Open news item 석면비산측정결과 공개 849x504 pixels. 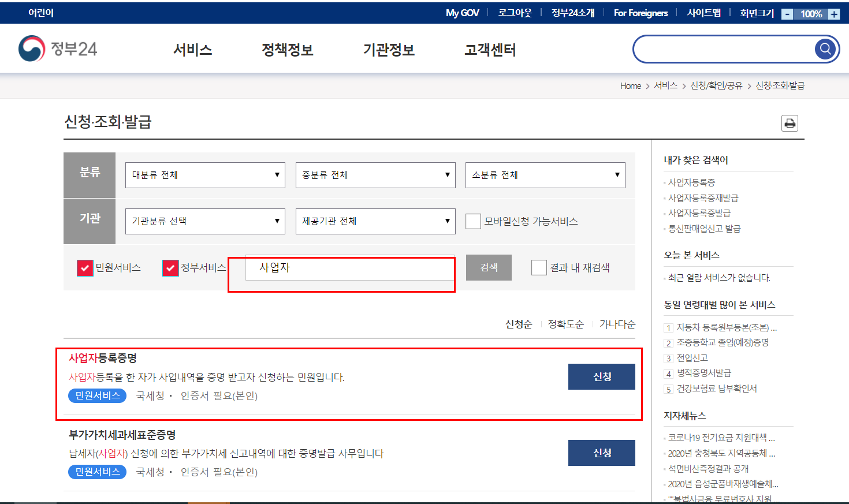(708, 469)
